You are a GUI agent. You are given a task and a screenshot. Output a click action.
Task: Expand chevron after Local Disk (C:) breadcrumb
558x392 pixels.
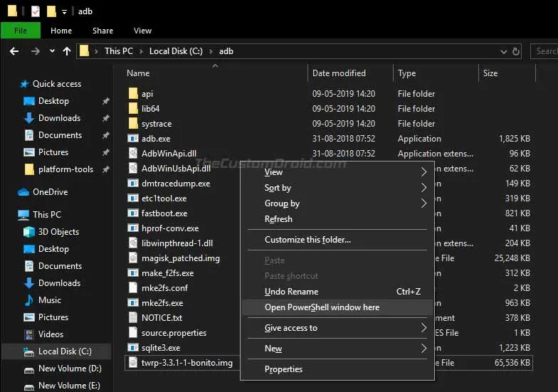pyautogui.click(x=211, y=51)
